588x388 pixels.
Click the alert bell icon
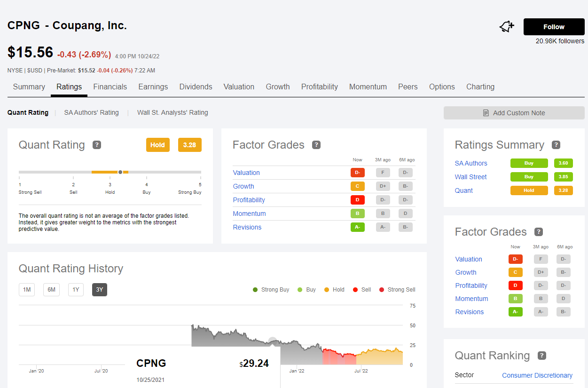[x=507, y=27]
